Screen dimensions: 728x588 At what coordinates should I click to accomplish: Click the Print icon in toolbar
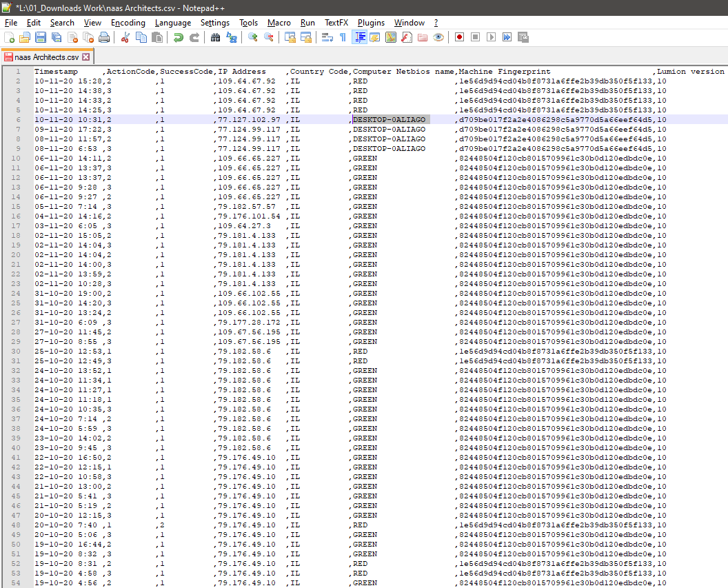pos(103,37)
